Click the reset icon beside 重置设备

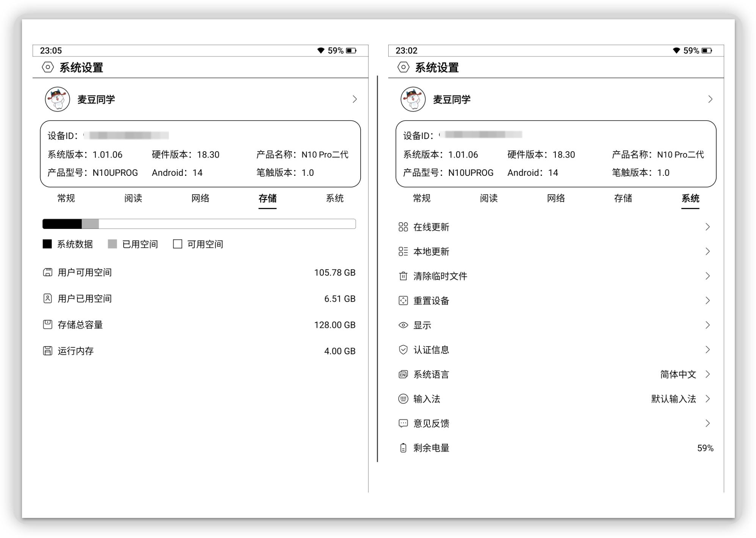(x=403, y=301)
